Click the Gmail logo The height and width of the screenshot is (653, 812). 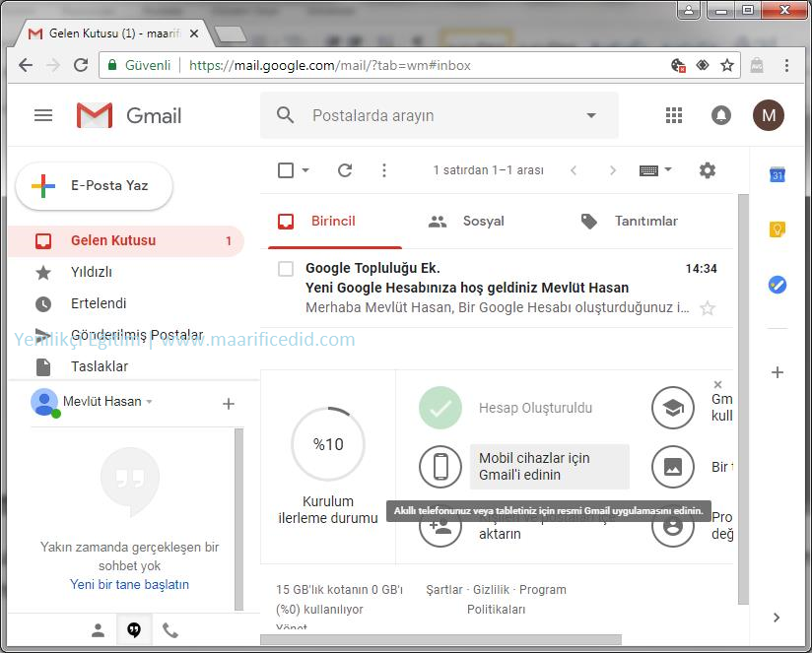point(128,115)
